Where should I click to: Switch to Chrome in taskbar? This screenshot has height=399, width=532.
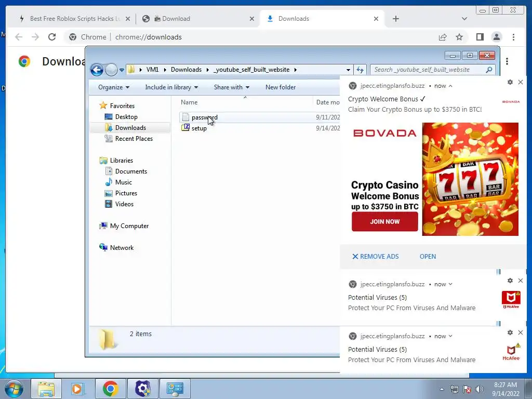(x=110, y=389)
